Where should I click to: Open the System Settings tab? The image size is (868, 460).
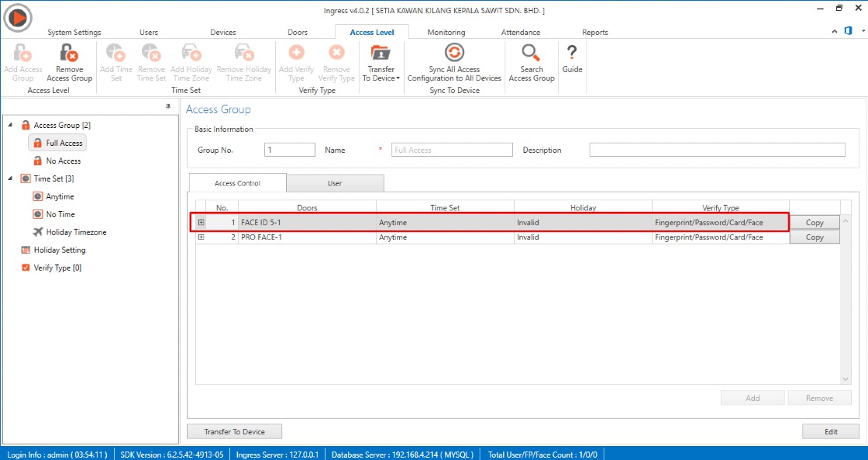pos(74,32)
